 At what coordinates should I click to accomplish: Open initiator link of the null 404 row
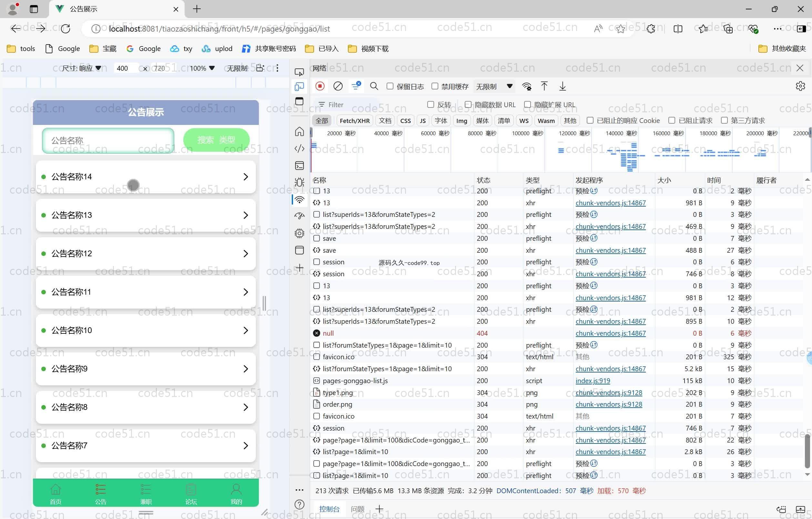[x=610, y=333]
